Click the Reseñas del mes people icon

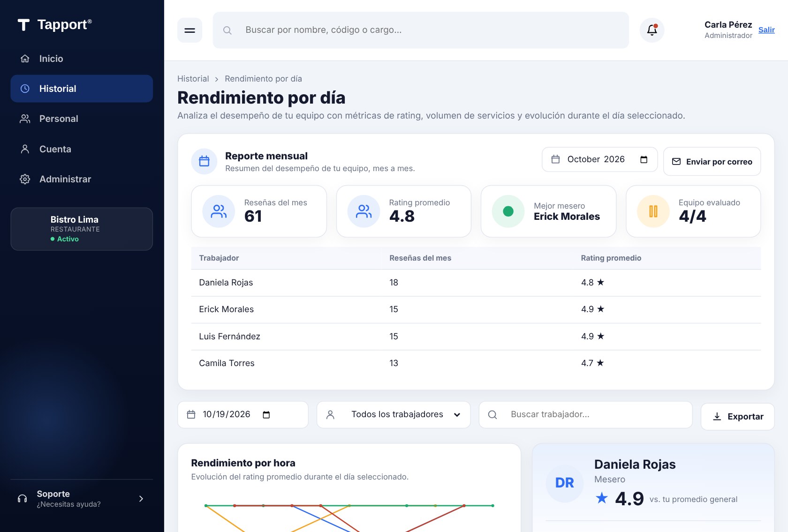[x=219, y=211]
